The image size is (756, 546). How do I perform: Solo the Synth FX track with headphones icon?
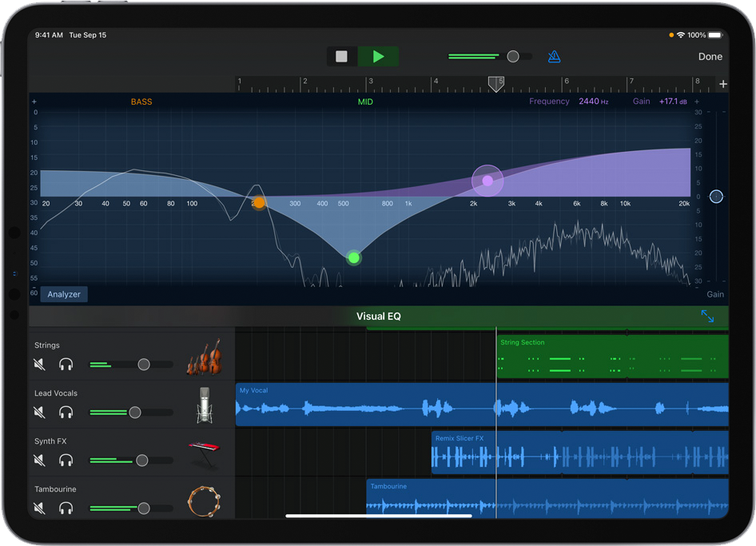(x=66, y=460)
